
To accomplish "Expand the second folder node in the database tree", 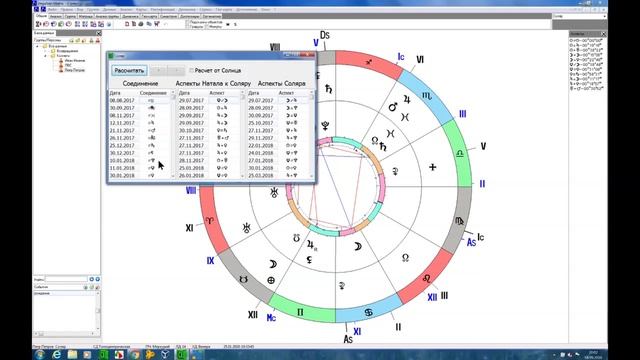I will click(x=45, y=51).
